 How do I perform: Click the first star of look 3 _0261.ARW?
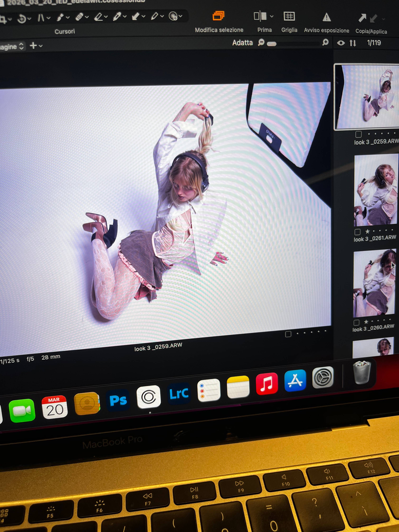point(367,231)
